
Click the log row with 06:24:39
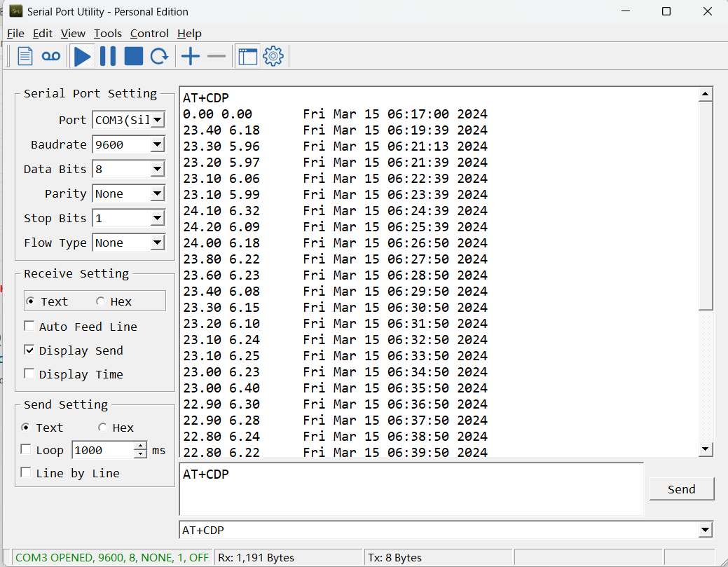point(335,211)
